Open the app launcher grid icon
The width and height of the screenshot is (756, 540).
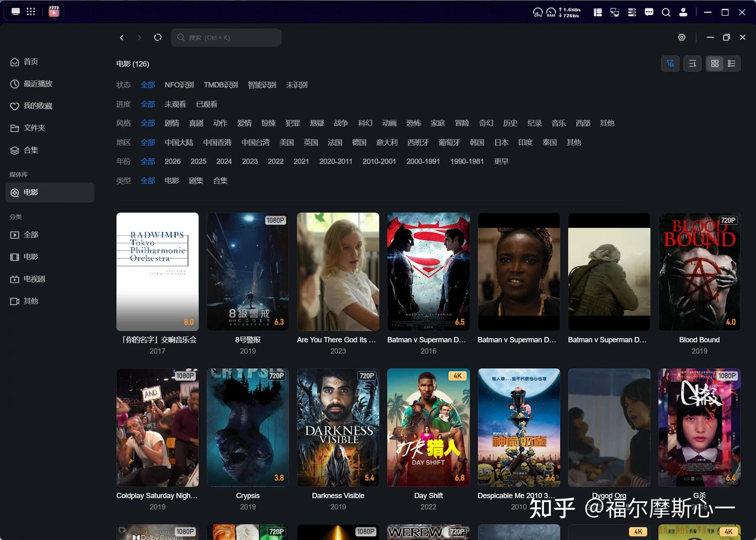(31, 12)
